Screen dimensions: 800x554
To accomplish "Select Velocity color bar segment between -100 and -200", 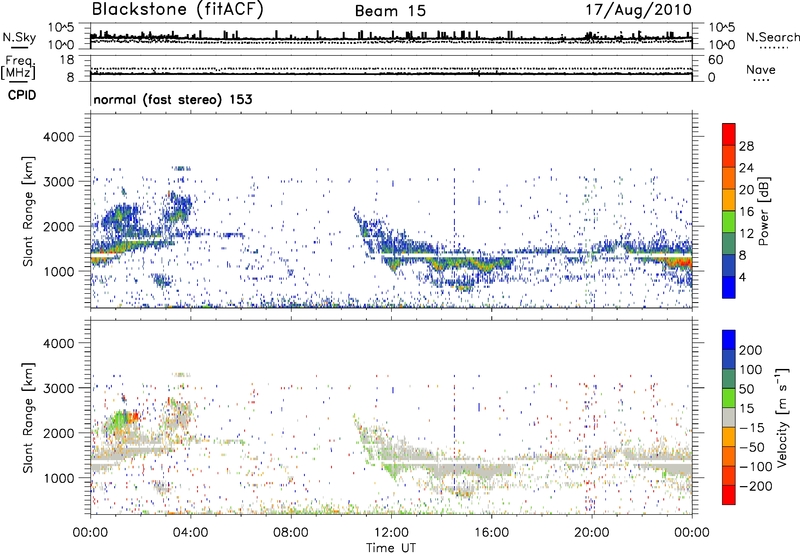I will [x=729, y=475].
